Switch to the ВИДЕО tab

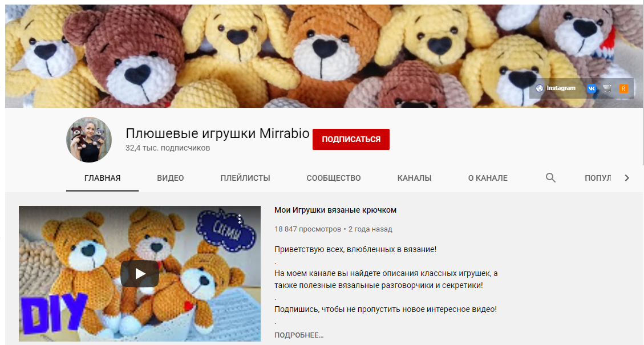click(x=171, y=178)
